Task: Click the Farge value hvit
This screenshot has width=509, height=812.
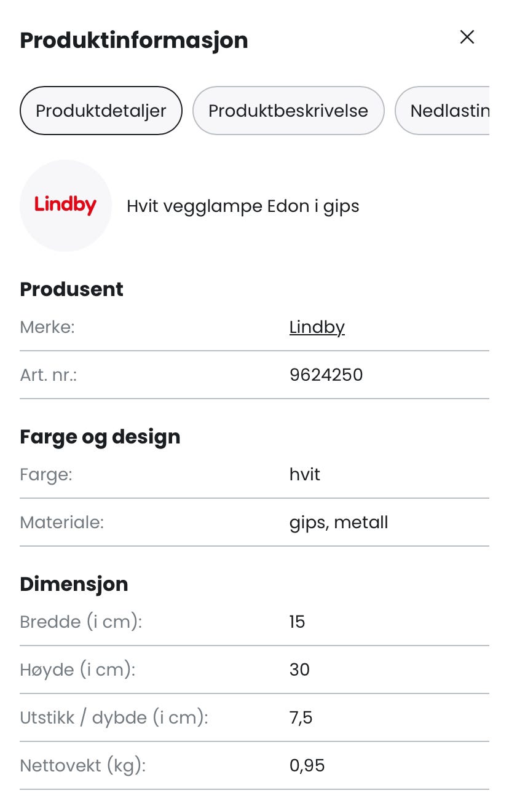Action: pyautogui.click(x=305, y=475)
